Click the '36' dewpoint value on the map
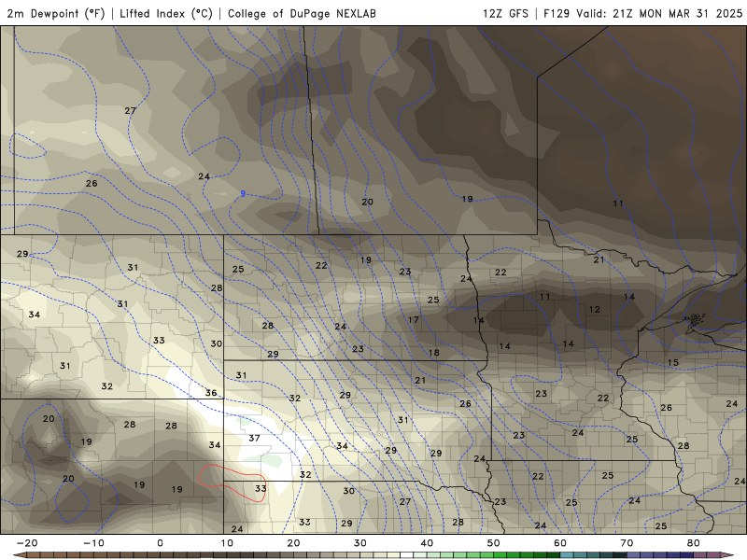 tap(211, 393)
